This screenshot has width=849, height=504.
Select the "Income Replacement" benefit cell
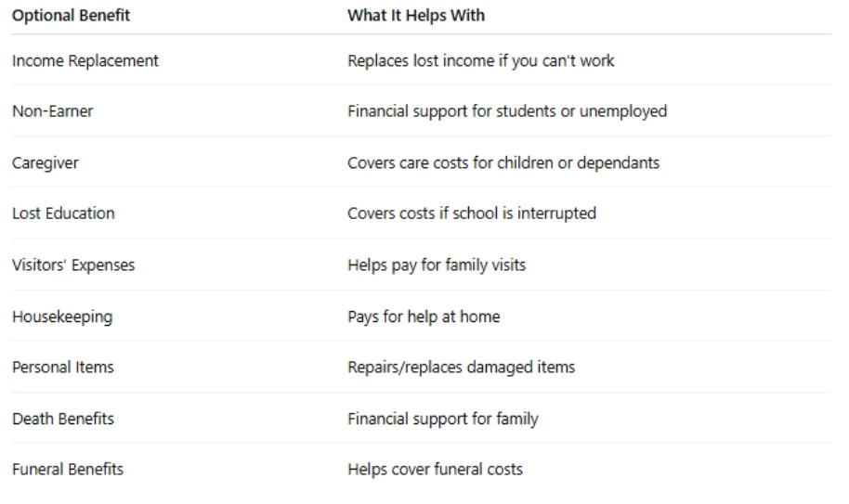[x=85, y=61]
